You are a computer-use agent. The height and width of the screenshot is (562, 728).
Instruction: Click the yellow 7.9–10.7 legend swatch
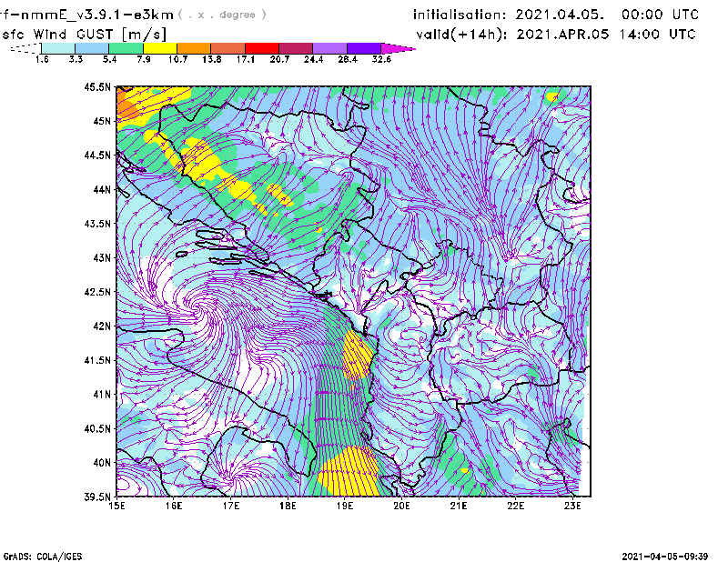click(x=160, y=48)
